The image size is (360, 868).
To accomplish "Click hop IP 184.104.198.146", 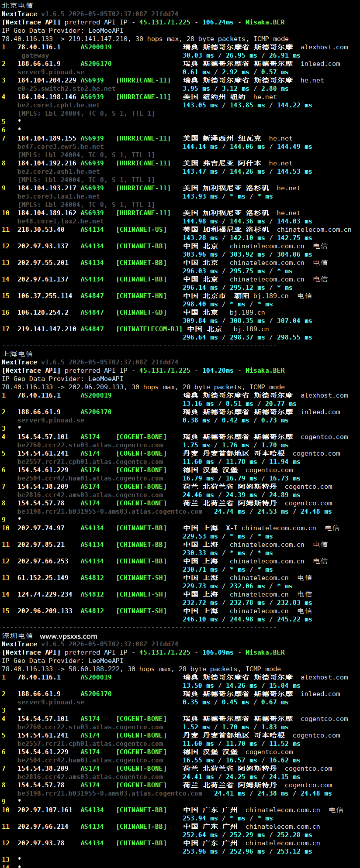I will coord(47,97).
